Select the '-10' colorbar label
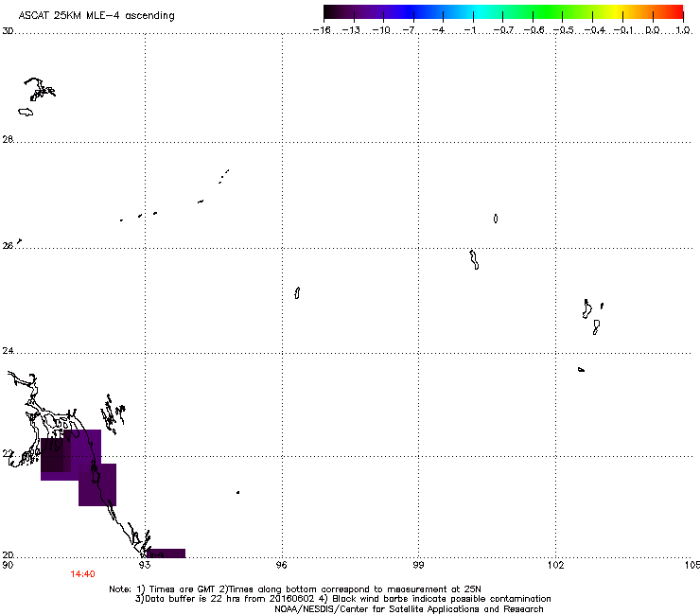The width and height of the screenshot is (700, 615). [x=381, y=30]
